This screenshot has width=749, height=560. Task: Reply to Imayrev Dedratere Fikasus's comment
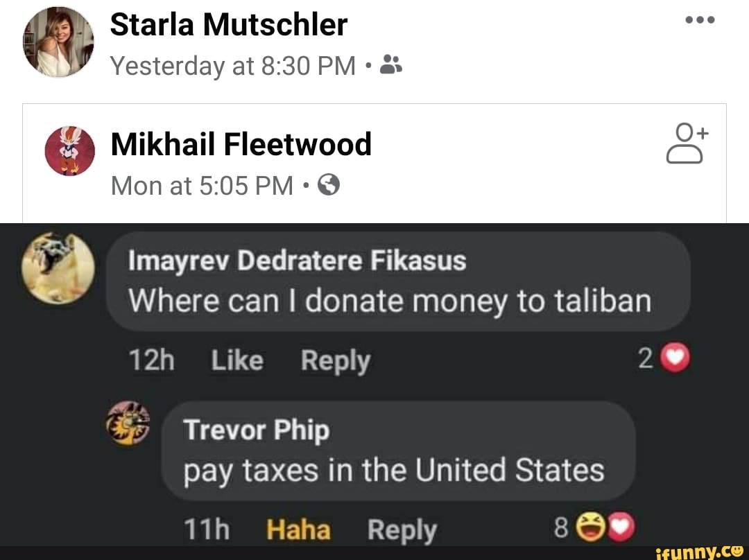[335, 360]
